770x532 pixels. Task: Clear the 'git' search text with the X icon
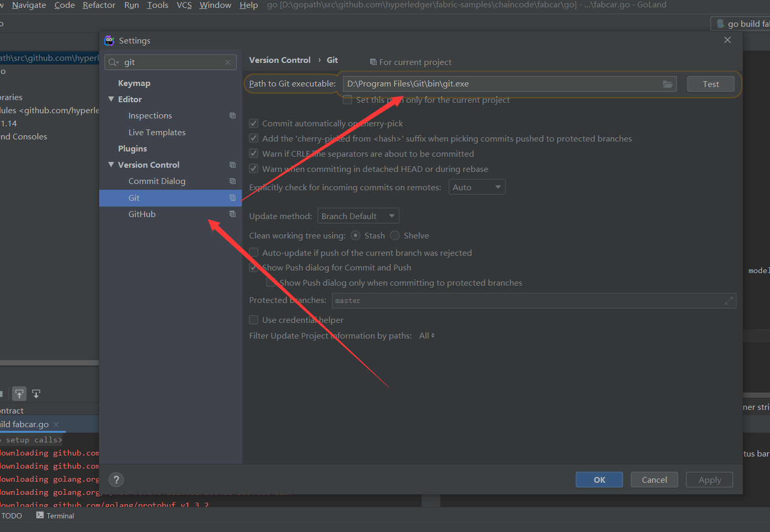(228, 62)
